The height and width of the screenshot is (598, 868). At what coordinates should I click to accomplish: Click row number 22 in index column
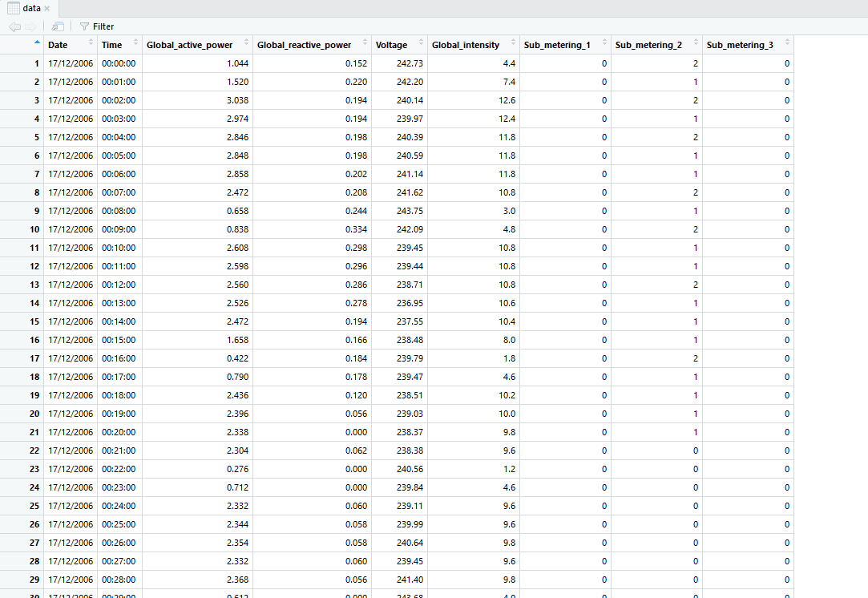[x=34, y=451]
